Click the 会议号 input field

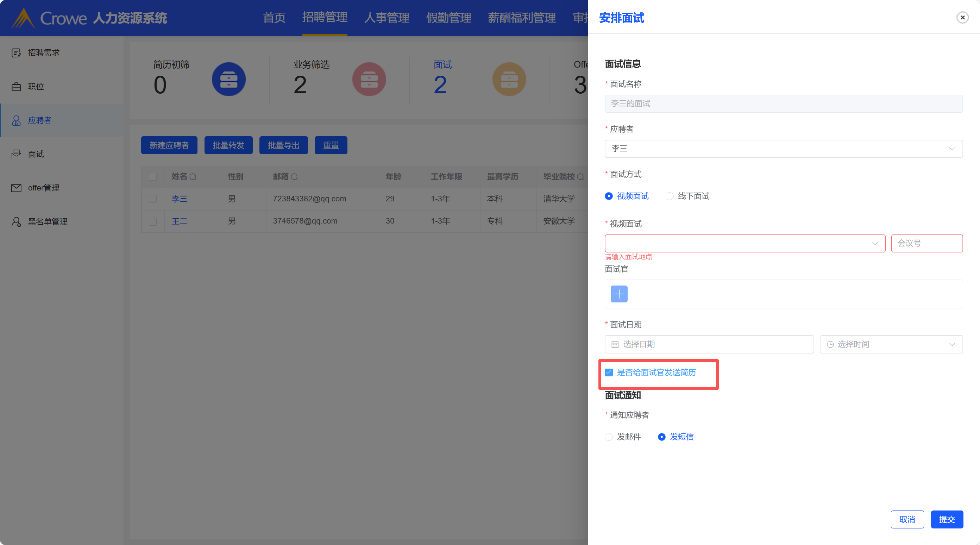[x=927, y=243]
